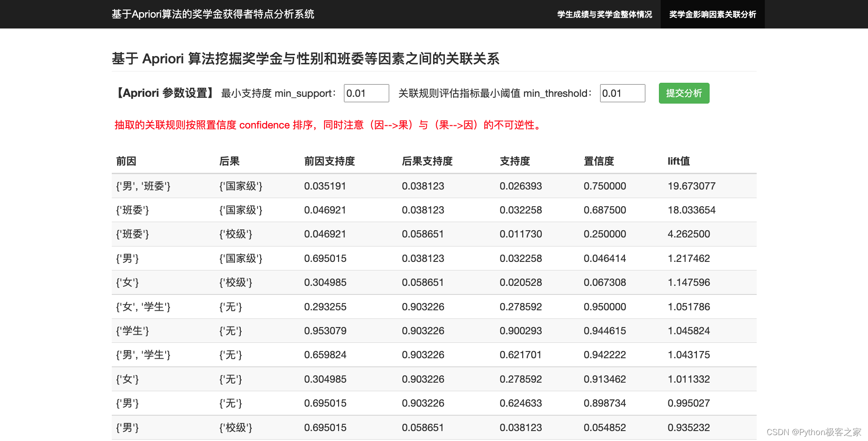868x441 pixels.
Task: Select confidence value 0.046414
Action: pyautogui.click(x=605, y=258)
